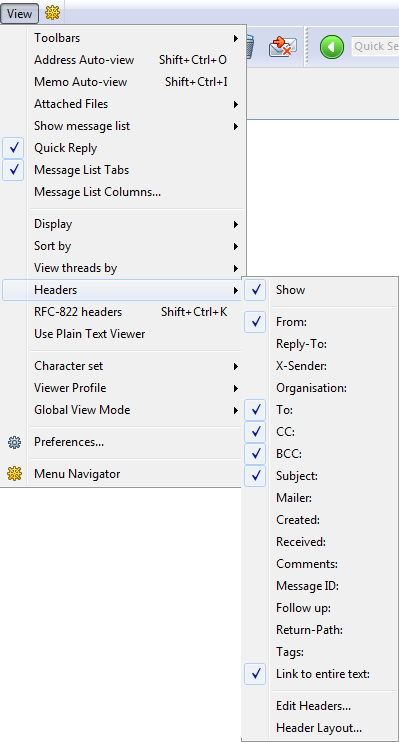Expand the Attached Files submenu
Image resolution: width=399 pixels, height=742 pixels.
(x=123, y=104)
